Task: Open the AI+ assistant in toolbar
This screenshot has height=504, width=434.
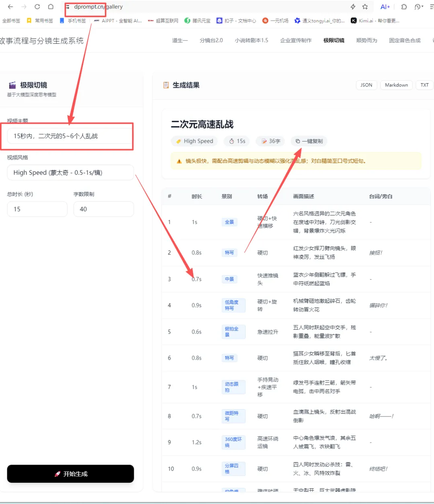Action: (385, 7)
